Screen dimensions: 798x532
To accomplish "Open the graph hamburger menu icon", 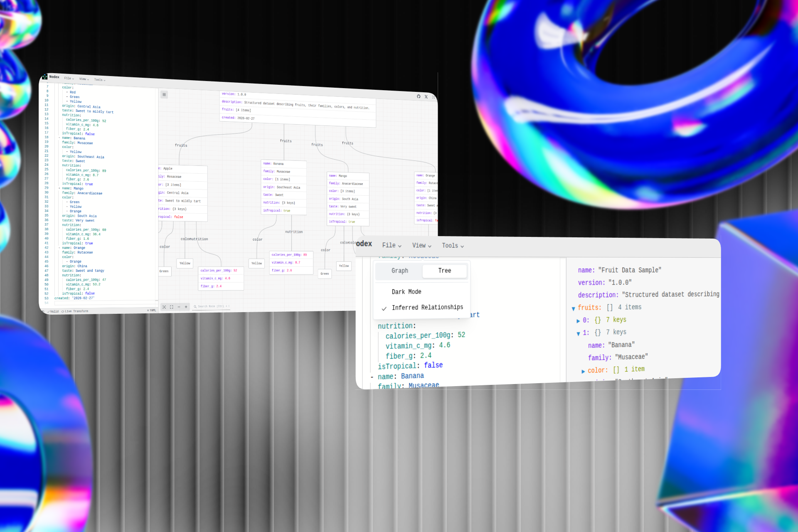I will pos(164,95).
